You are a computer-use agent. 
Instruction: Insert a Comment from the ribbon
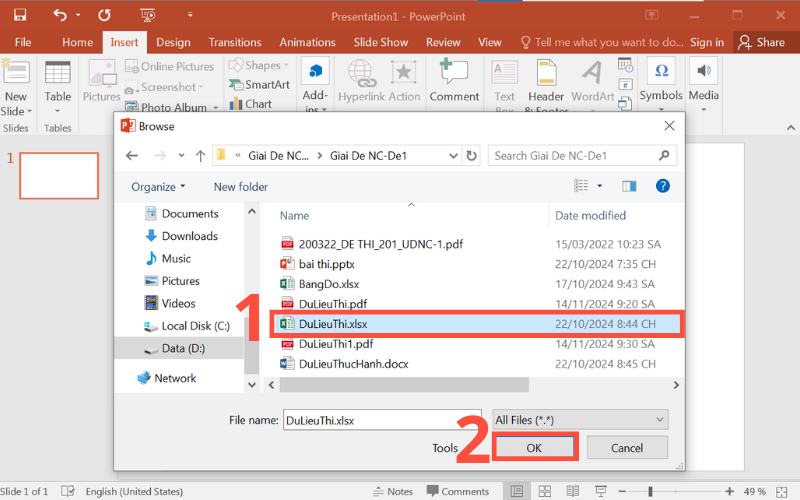454,79
